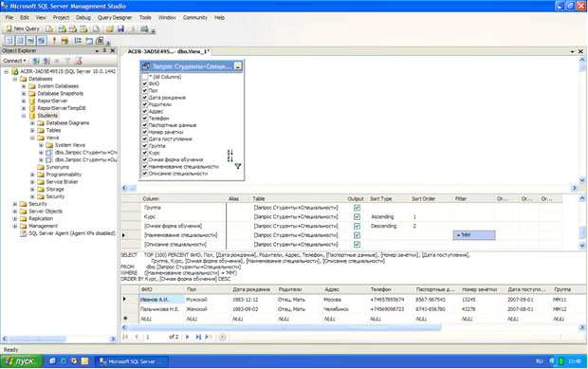The image size is (588, 369).
Task: Click the horizontal scrollbar under the results grid
Action: (x=285, y=328)
